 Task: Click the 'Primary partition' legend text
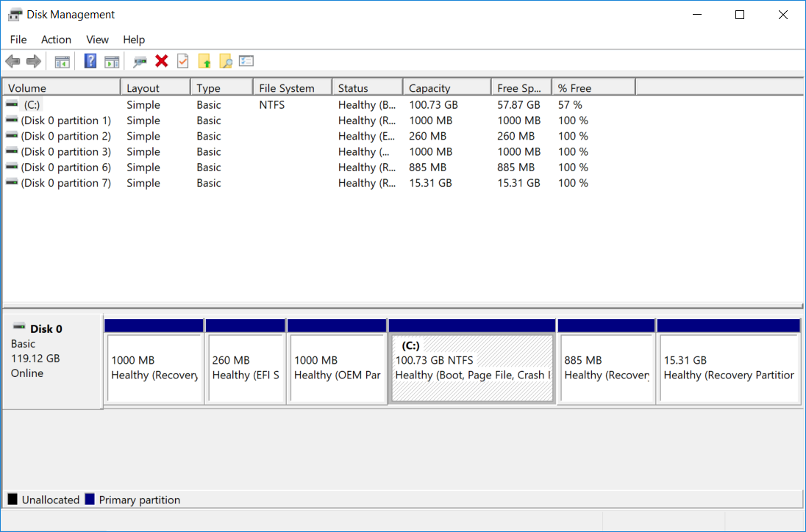tap(139, 500)
